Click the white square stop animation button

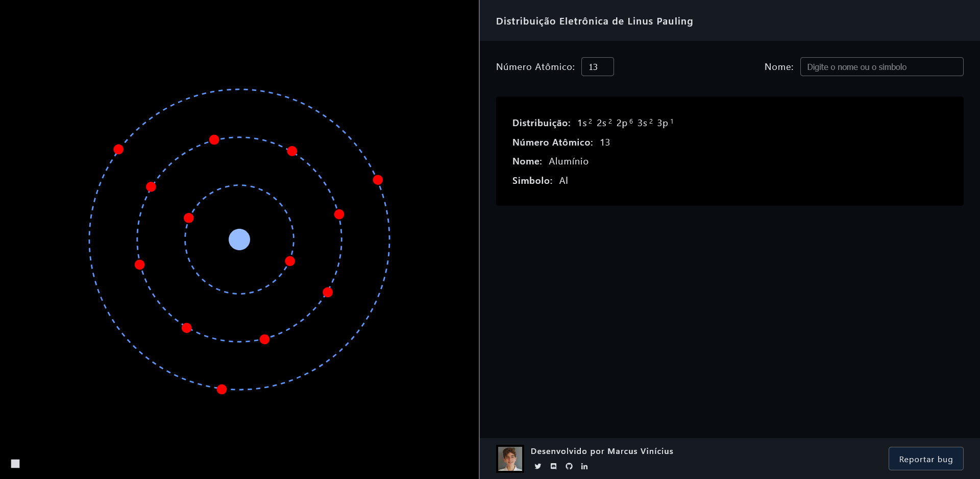click(15, 464)
